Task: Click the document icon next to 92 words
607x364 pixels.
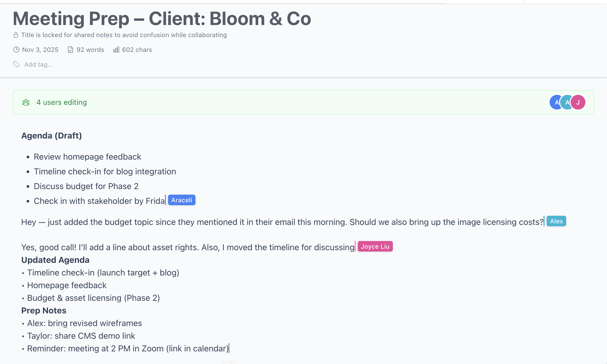Action: [x=70, y=50]
